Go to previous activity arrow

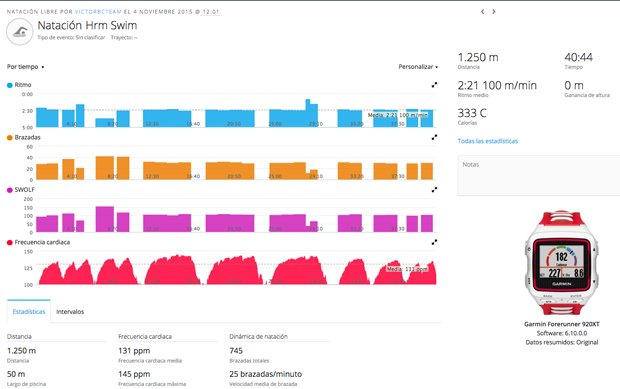pos(482,11)
